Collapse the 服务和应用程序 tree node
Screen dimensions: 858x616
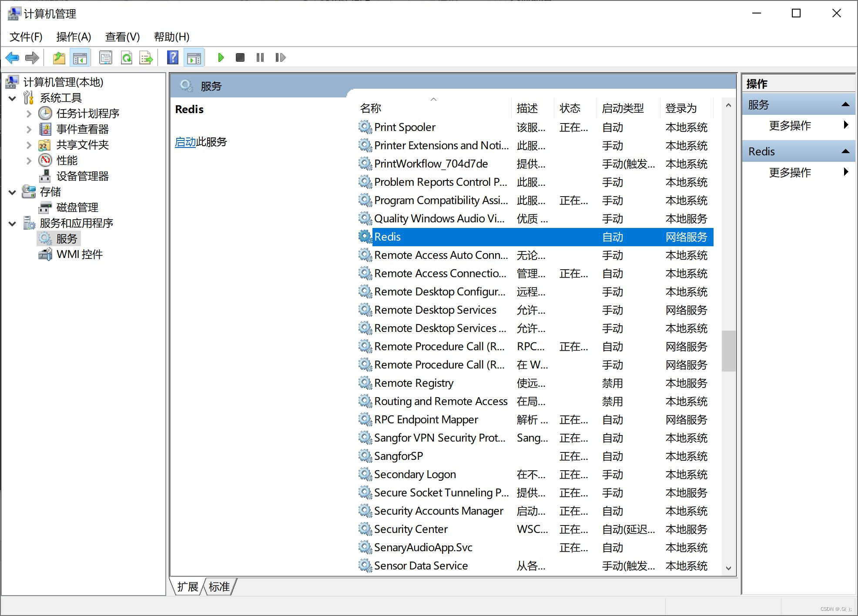coord(13,224)
